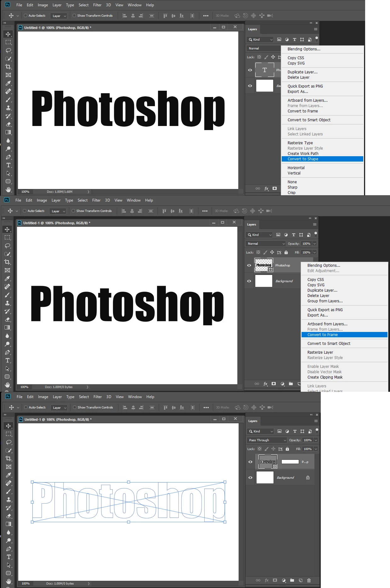
Task: Choose Convert to Frame in middle context menu
Action: [344, 335]
